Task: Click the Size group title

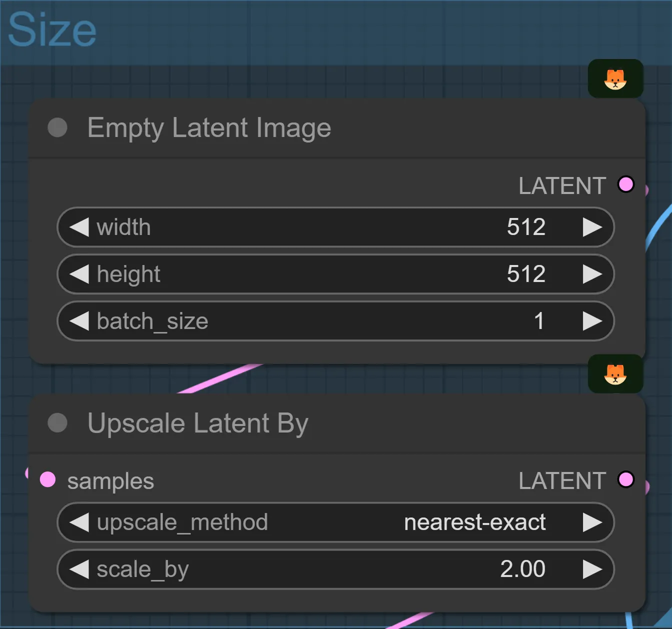Action: [x=52, y=30]
